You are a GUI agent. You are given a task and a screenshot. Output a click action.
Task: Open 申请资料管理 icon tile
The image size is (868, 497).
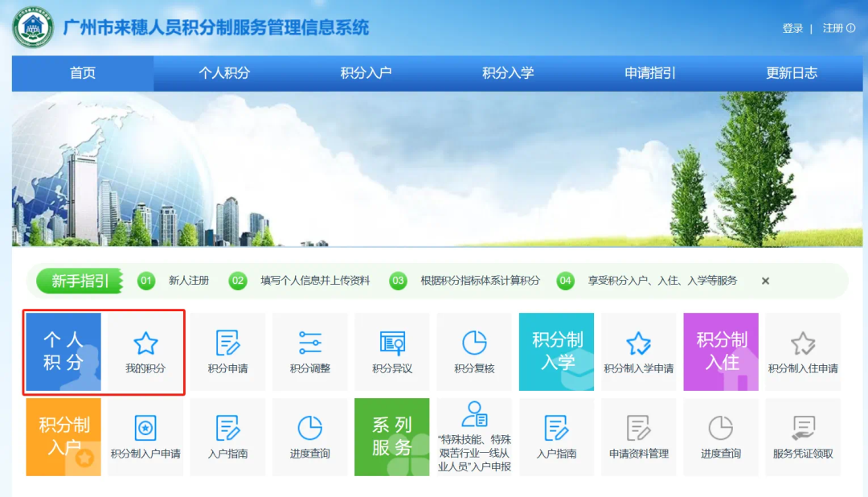click(x=638, y=436)
